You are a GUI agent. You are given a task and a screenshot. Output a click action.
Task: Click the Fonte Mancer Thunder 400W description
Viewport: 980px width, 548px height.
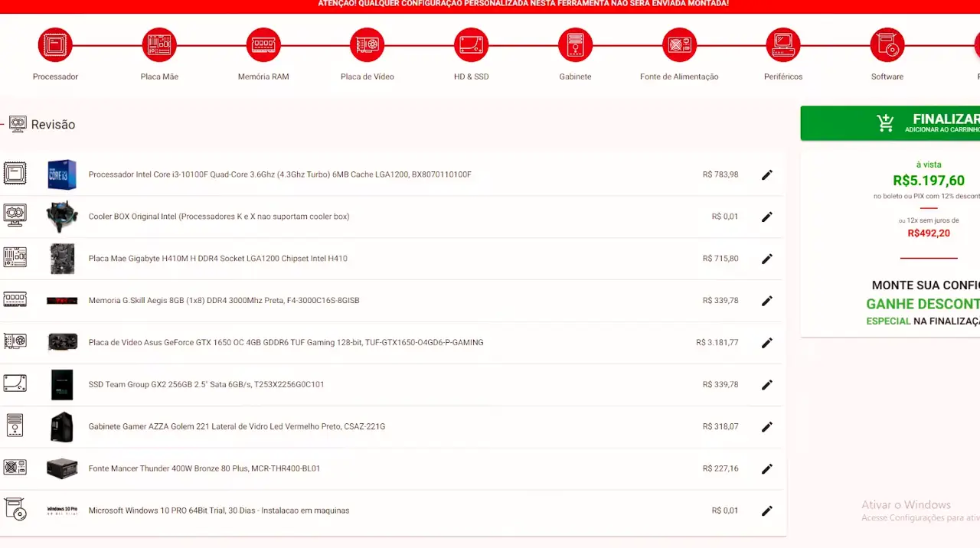point(204,468)
